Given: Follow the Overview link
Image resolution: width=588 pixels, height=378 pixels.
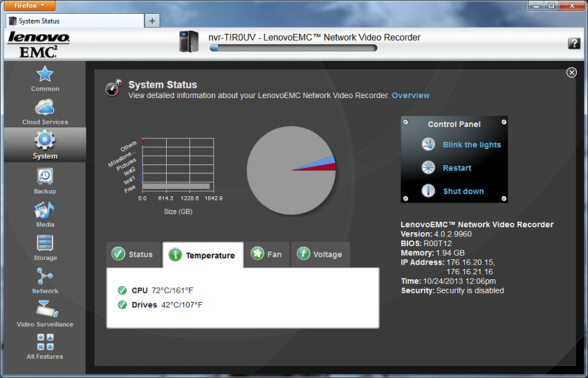Looking at the screenshot, I should 410,95.
